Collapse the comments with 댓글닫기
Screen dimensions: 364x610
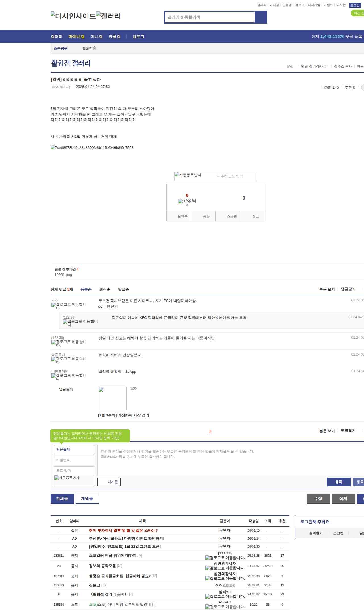348,289
